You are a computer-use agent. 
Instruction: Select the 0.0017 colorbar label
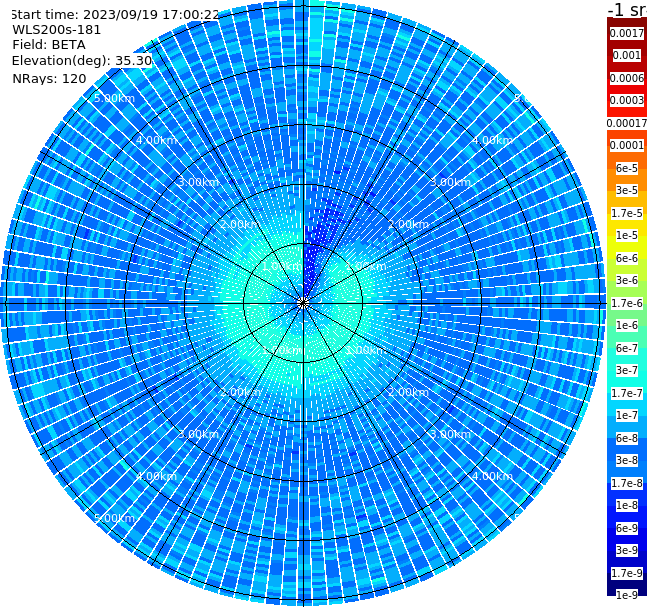tap(627, 33)
